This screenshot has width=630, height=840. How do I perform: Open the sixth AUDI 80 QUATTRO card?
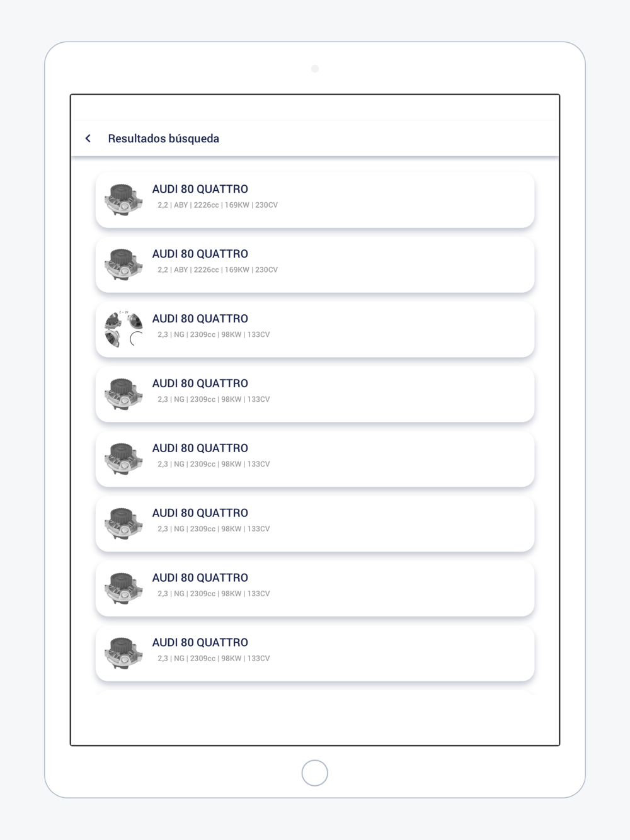[x=315, y=524]
